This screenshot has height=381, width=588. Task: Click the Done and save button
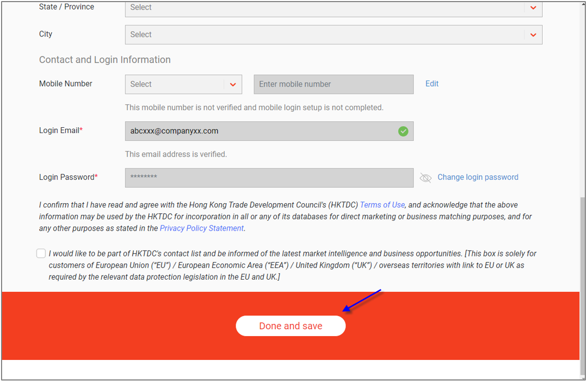click(x=291, y=326)
